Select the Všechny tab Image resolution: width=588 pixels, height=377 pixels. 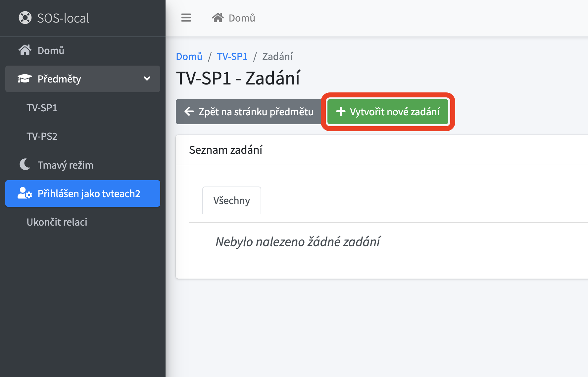231,200
